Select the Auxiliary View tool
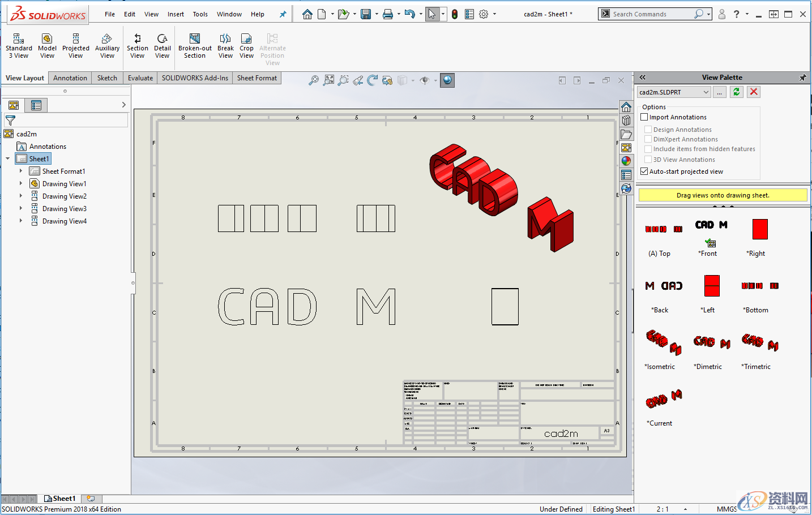This screenshot has width=812, height=515. 107,45
